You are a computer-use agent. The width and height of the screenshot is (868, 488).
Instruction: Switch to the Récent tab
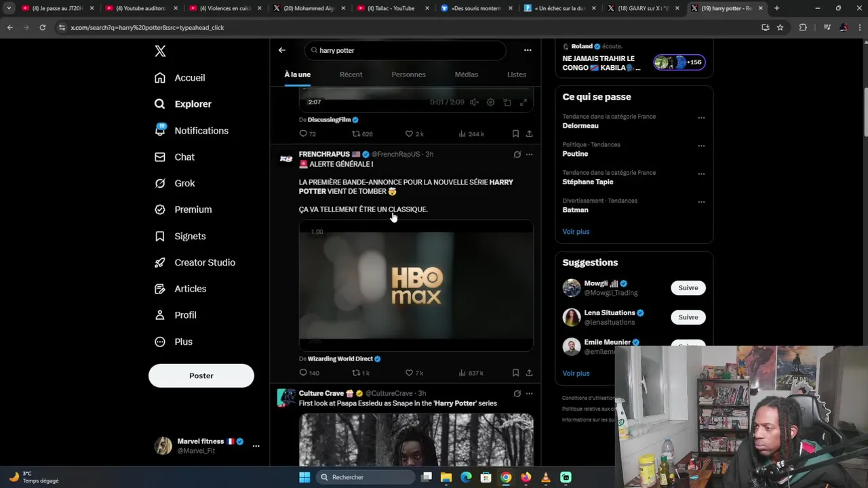click(351, 75)
